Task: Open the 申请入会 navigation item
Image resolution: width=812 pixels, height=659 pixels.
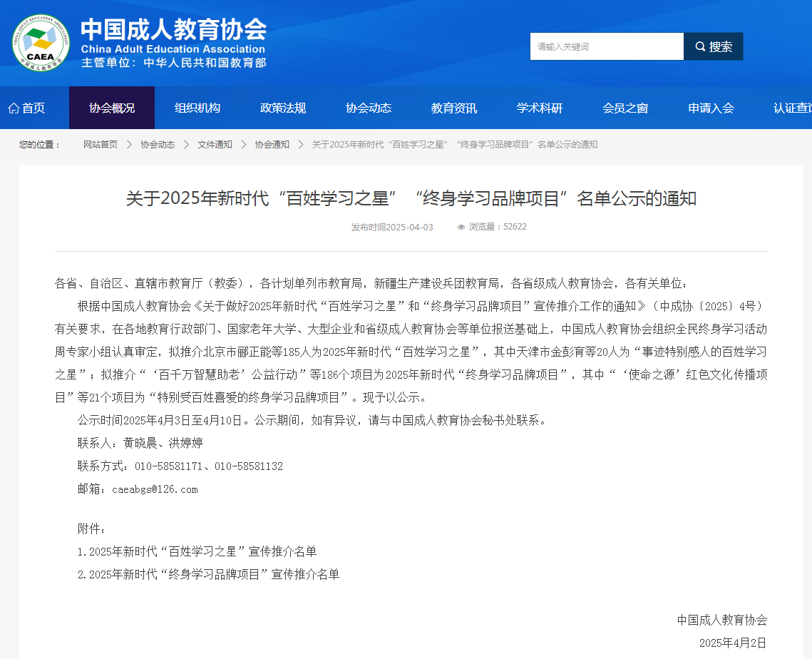Action: [711, 108]
